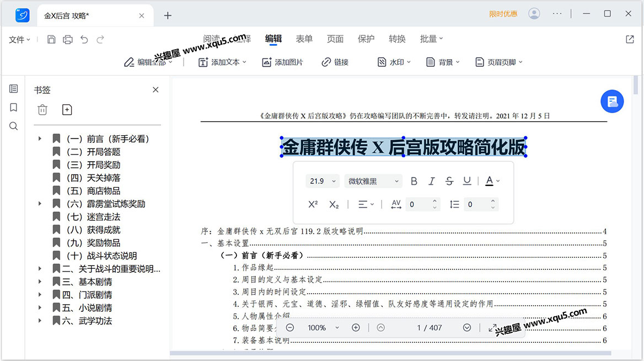Select the (二) 开局答题 bookmark
This screenshot has width=644, height=361.
coord(87,152)
